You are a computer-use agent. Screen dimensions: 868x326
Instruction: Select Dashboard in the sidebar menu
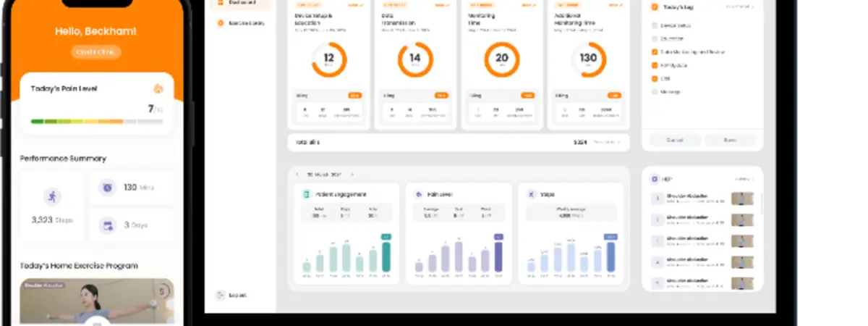click(x=242, y=3)
